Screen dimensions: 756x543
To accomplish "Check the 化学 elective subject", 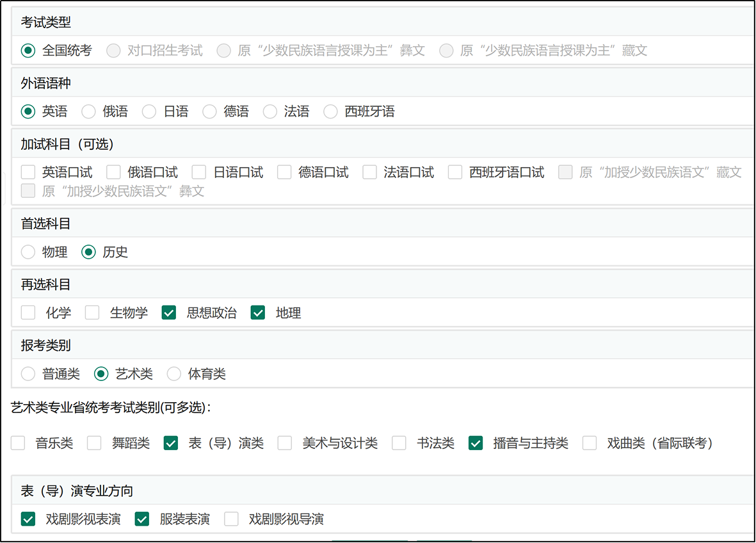I will click(28, 313).
